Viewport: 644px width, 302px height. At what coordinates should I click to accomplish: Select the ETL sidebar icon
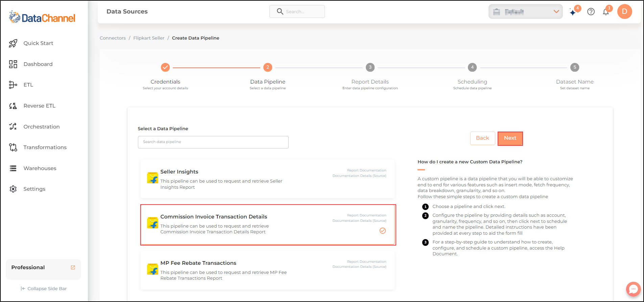[x=13, y=85]
